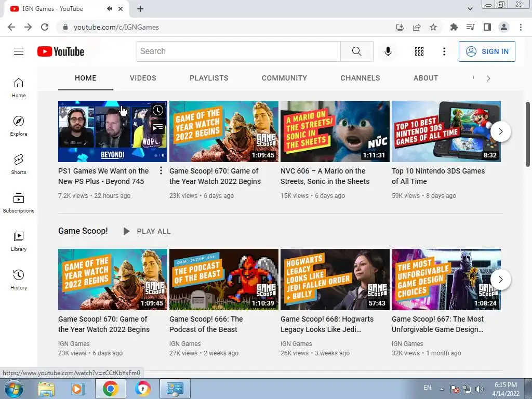Screen dimensions: 532x399
Task: Open the Podcast of the Beast thumbnail
Action: [x=223, y=280]
